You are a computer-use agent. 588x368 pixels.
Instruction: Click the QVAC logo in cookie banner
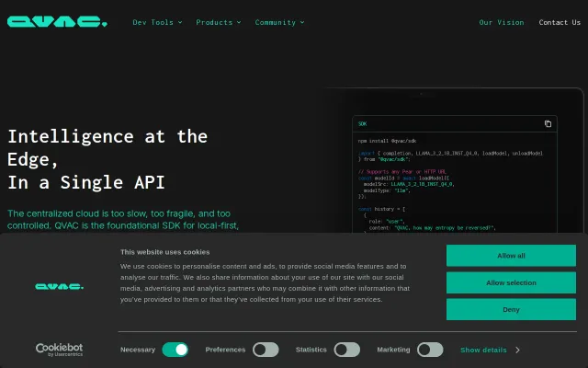[x=59, y=286]
